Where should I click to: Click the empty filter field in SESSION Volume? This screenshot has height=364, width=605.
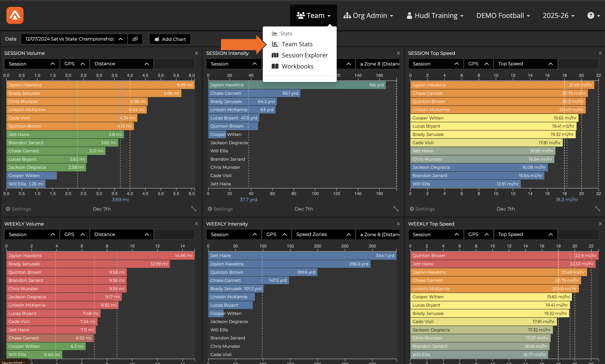(174, 64)
